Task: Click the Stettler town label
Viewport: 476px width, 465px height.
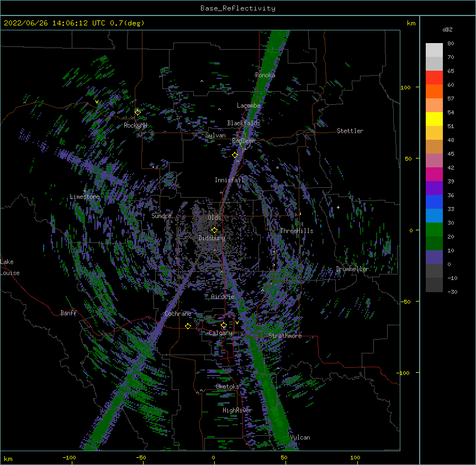Action: [350, 131]
